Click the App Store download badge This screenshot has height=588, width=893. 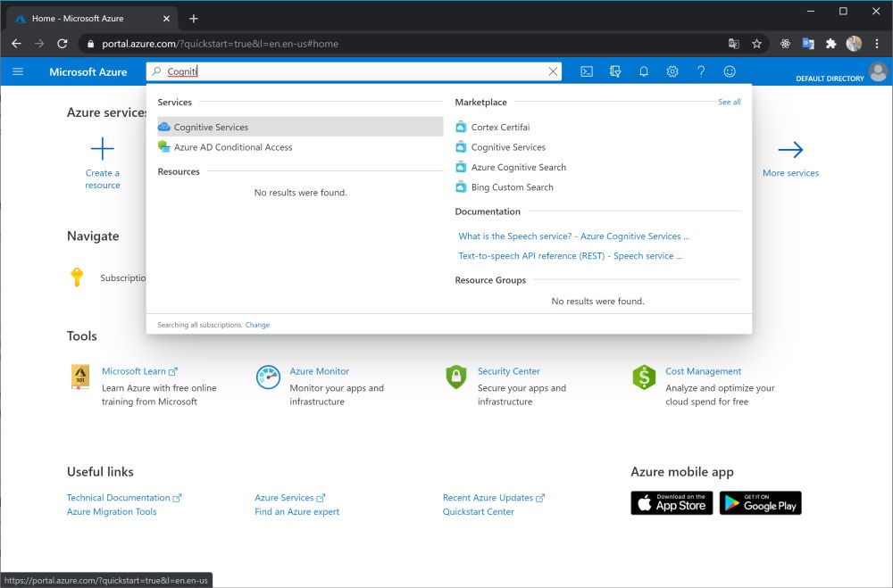pos(672,503)
